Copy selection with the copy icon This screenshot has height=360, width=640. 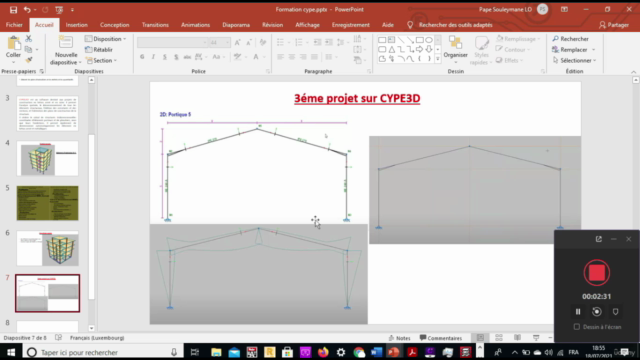click(x=29, y=49)
